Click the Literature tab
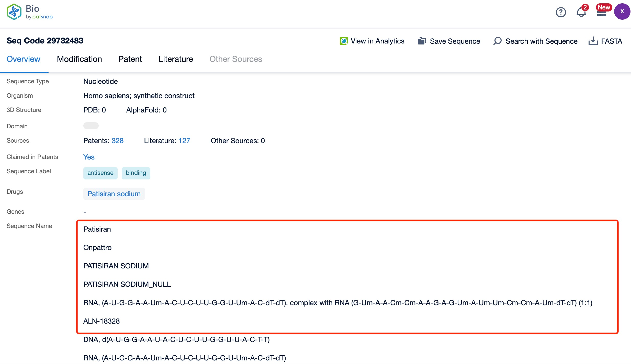Viewport: 631px width, 364px height. [x=175, y=59]
